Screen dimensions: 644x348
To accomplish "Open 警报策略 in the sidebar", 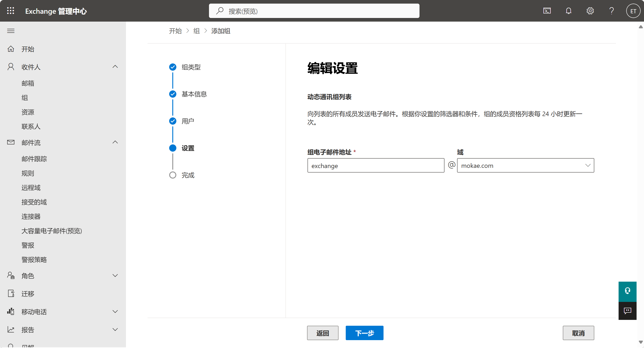I will (x=34, y=260).
